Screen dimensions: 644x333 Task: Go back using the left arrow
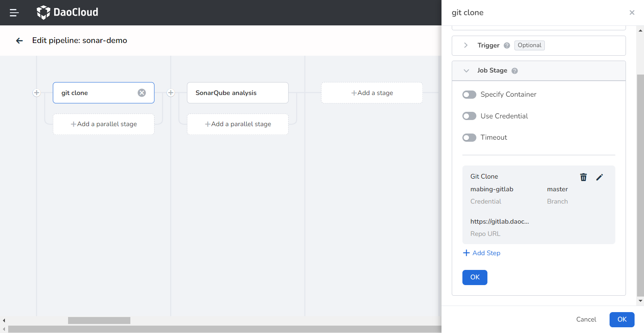pos(19,41)
